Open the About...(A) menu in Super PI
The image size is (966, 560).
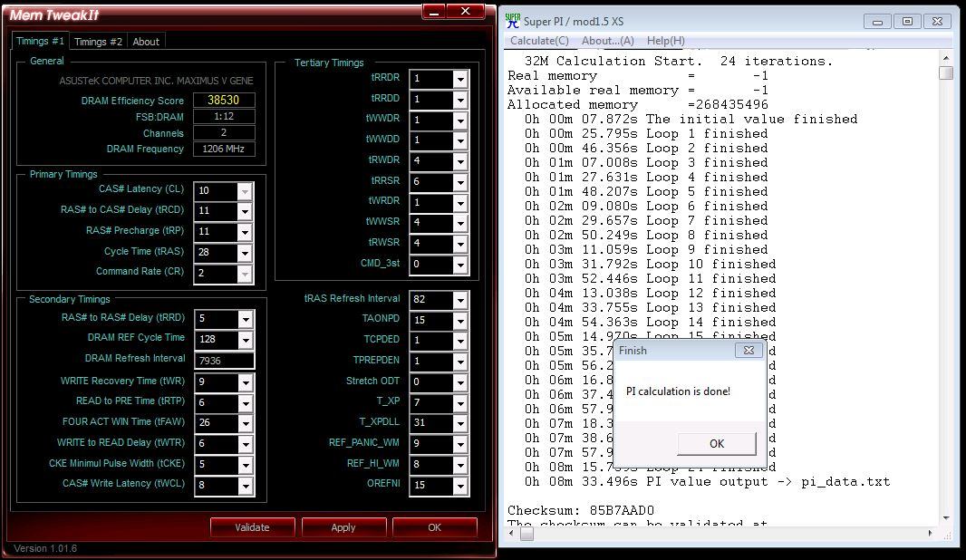click(607, 41)
